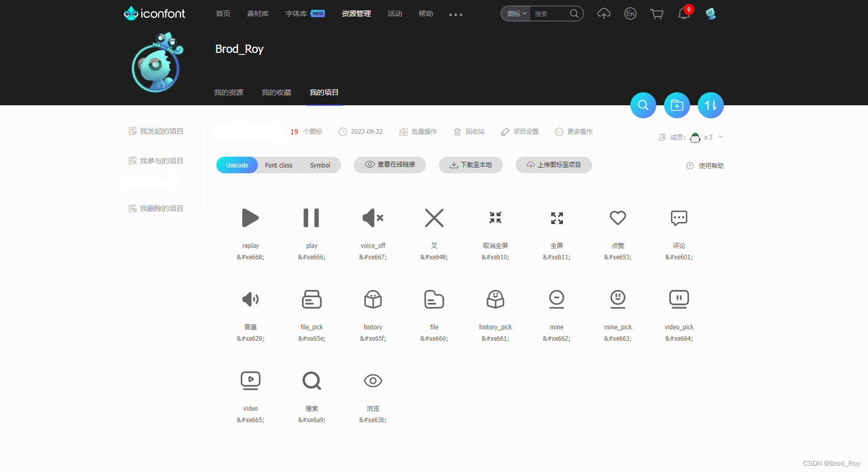Viewport: 868px width, 472px height.
Task: Click the 2022-08-22 date label
Action: click(367, 132)
